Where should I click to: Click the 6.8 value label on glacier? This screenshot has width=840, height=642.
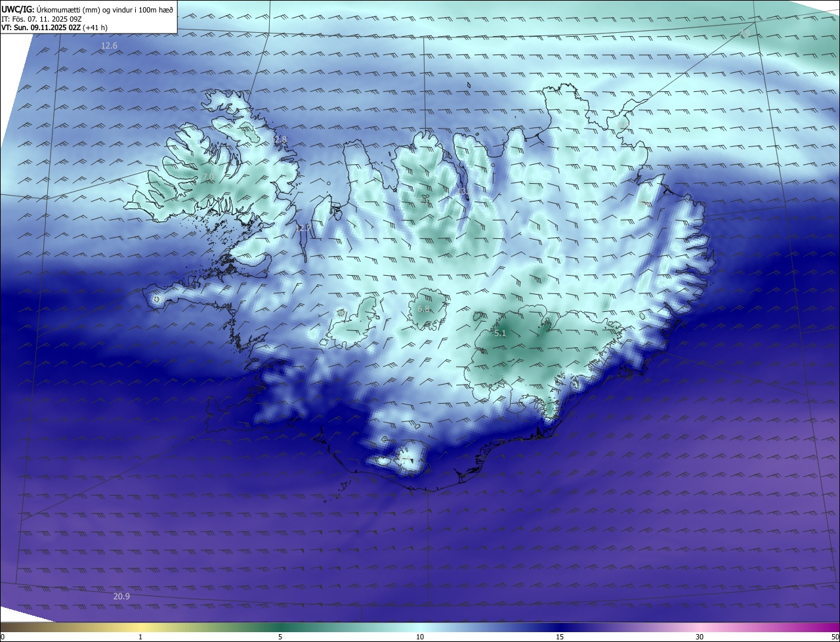click(423, 309)
